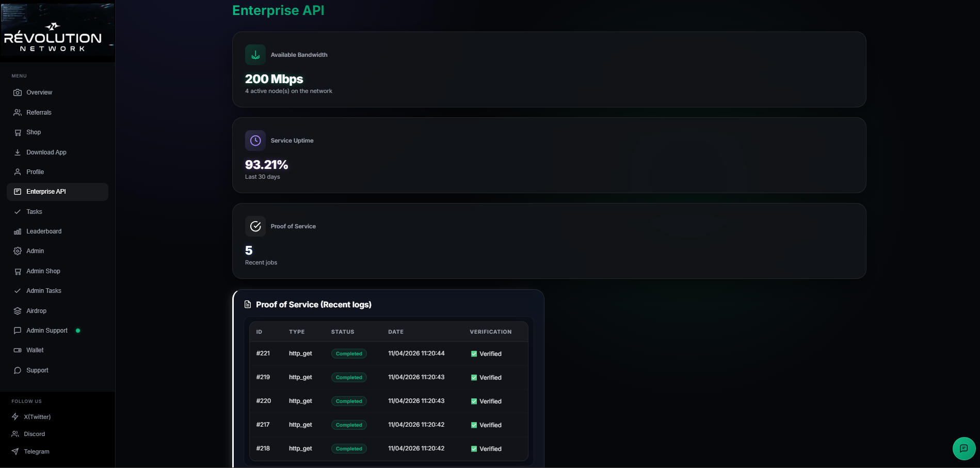Click the VERIFICATION column header

pos(491,332)
